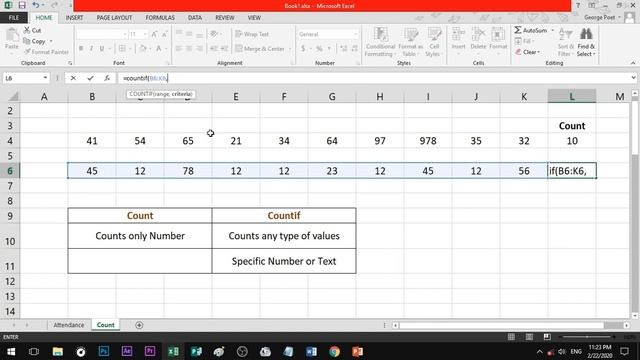
Task: Collapse the ribbon with the caret
Action: 633,63
